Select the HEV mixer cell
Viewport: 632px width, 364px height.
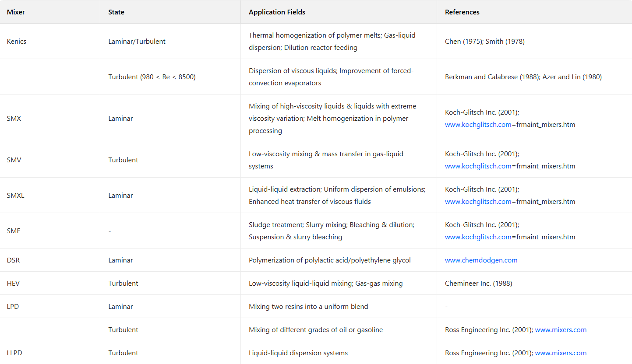(13, 283)
